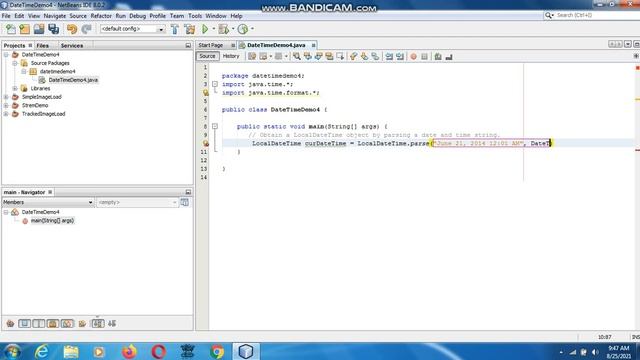The image size is (640, 360).
Task: Expand the StrenDemo project
Action: (x=6, y=106)
